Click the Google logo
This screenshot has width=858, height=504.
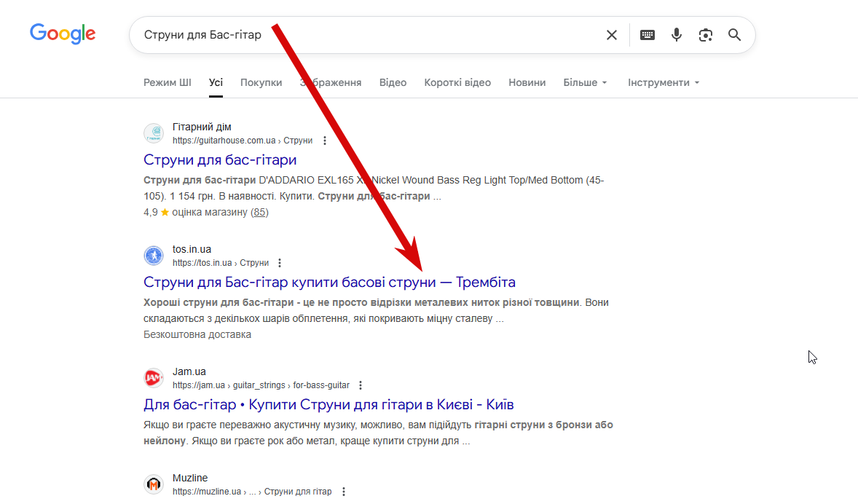pyautogui.click(x=63, y=34)
